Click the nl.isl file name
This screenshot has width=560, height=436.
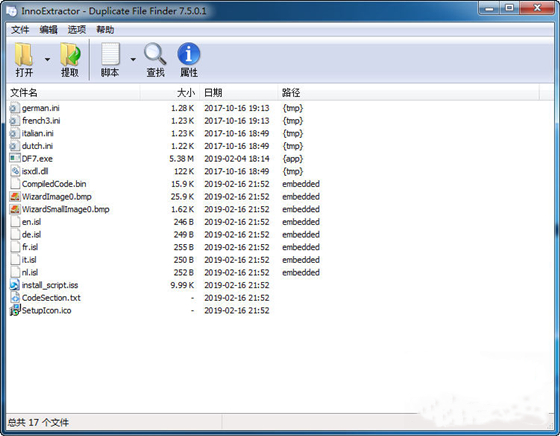[30, 272]
